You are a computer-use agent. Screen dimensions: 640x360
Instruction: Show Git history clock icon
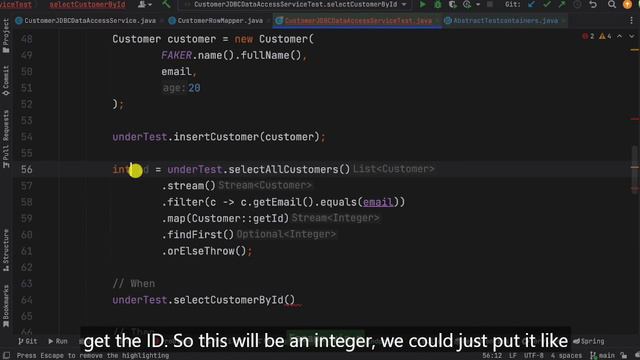pyautogui.click(x=577, y=4)
